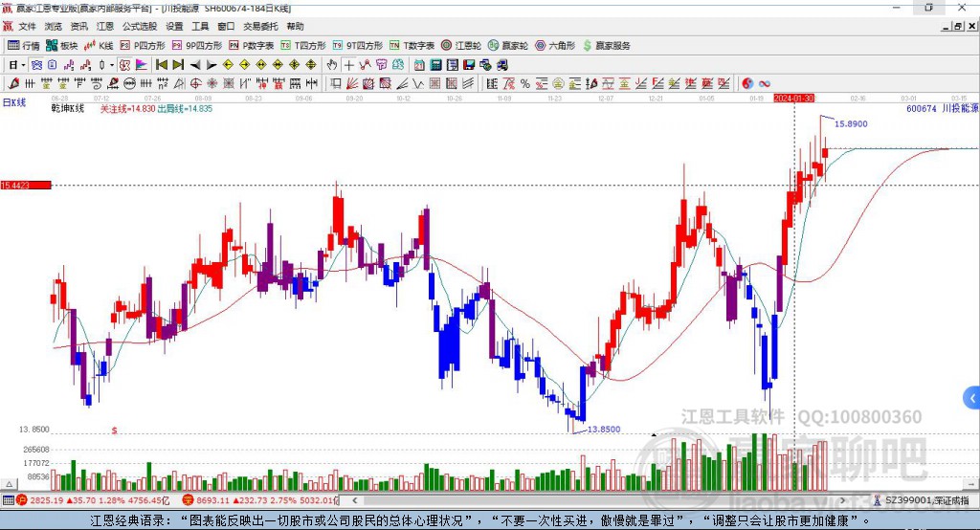Select the hand pan tool
Screen dimensions: 980x530
(x=332, y=64)
